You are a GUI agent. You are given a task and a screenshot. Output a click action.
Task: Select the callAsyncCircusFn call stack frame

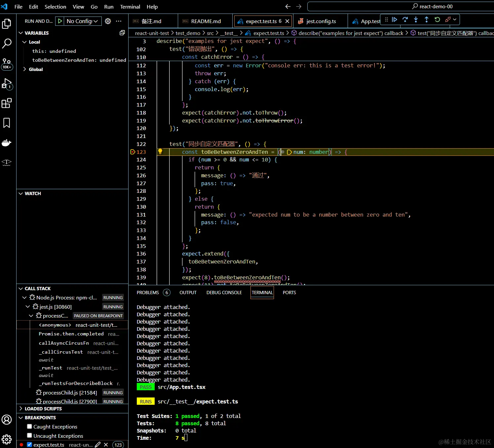pyautogui.click(x=64, y=343)
